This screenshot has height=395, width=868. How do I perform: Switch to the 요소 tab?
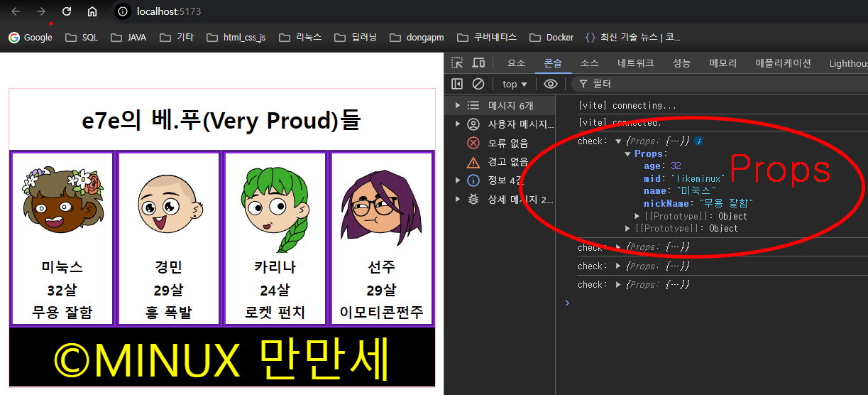517,63
